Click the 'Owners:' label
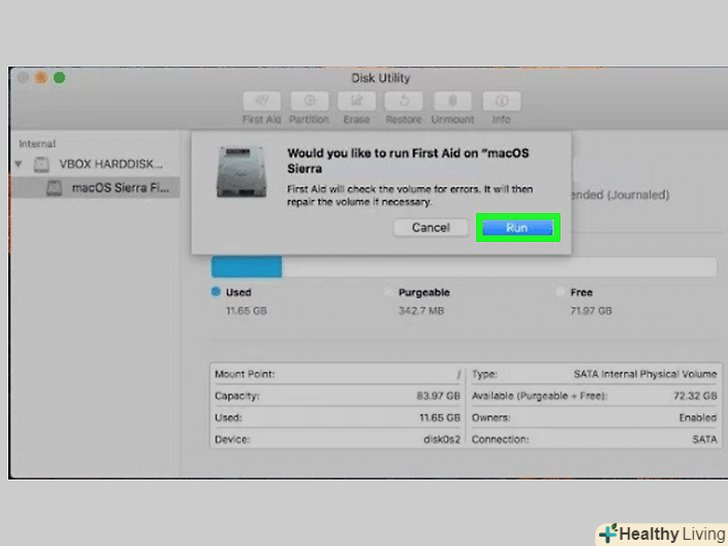728x546 pixels. (491, 418)
